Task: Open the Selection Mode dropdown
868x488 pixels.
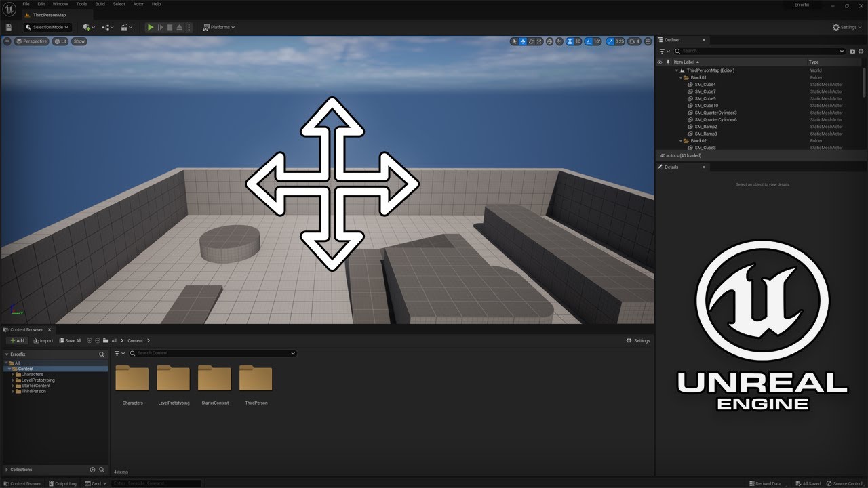Action: [47, 27]
